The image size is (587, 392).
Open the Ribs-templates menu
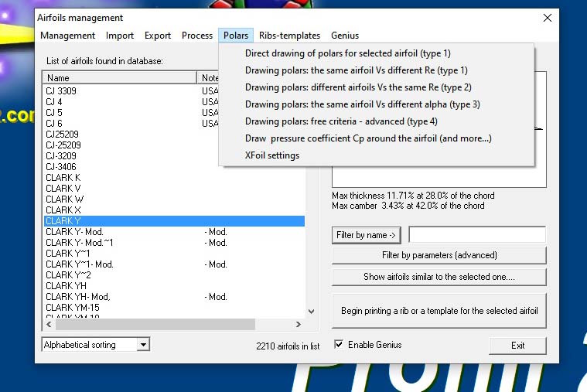coord(289,36)
